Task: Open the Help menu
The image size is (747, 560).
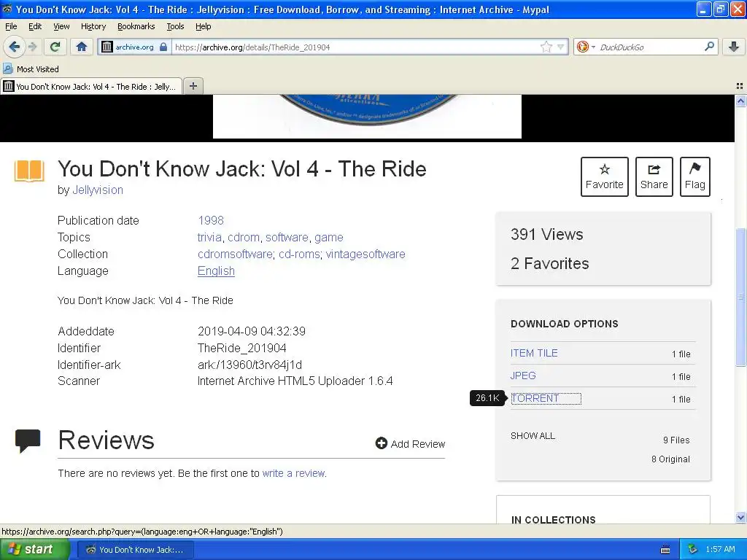Action: click(203, 26)
